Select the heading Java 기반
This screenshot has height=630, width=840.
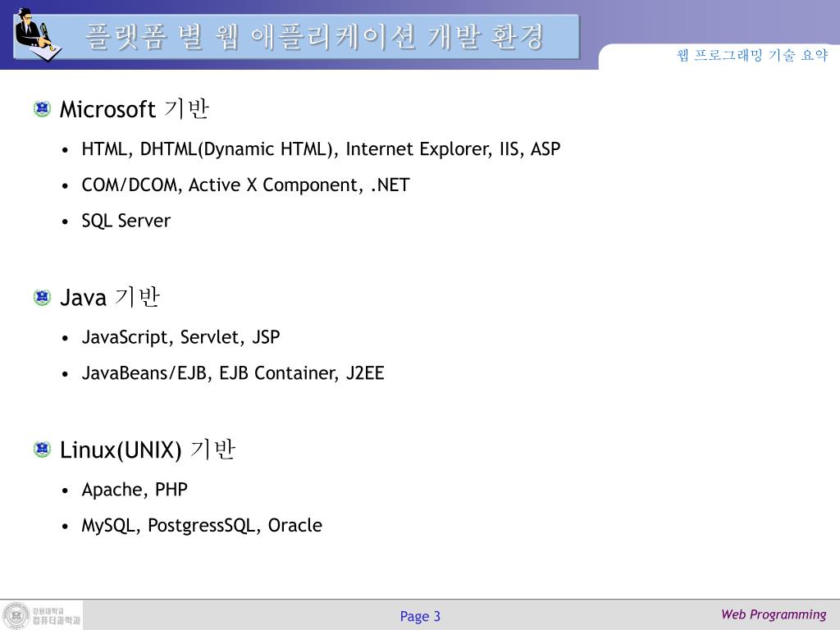click(110, 297)
